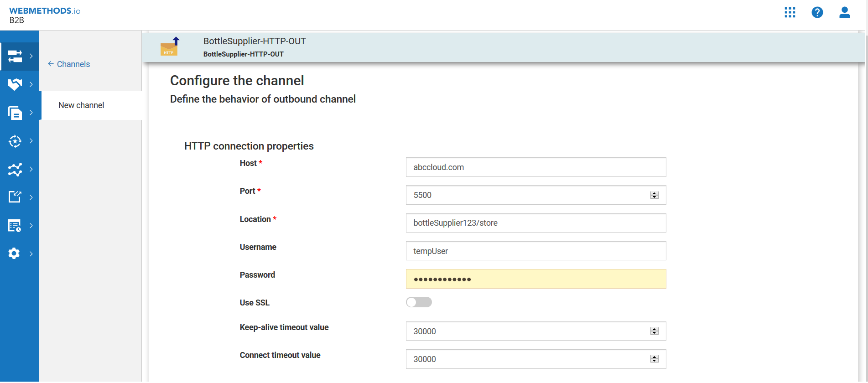
Task: Click the large BottleSupplier-HTTP-OUT title
Action: pyautogui.click(x=255, y=41)
